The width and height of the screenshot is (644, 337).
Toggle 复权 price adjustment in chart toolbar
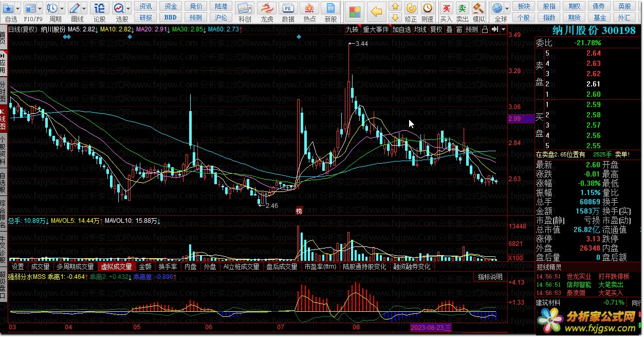pyautogui.click(x=436, y=29)
